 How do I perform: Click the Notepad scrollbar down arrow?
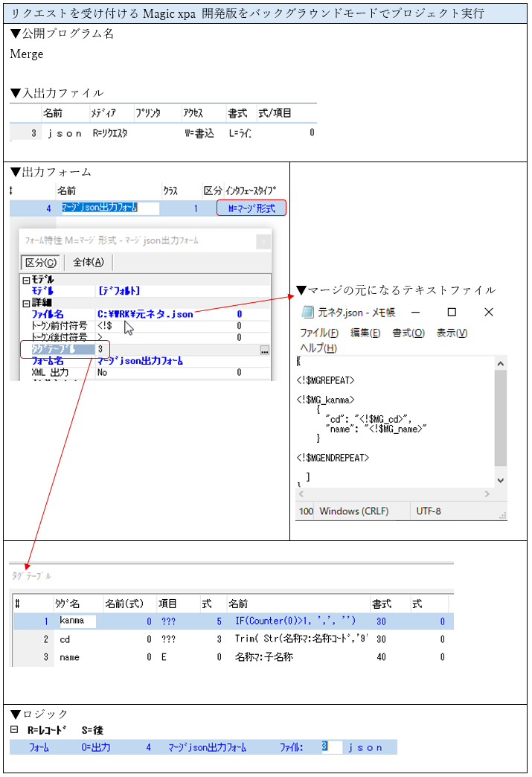pyautogui.click(x=501, y=480)
